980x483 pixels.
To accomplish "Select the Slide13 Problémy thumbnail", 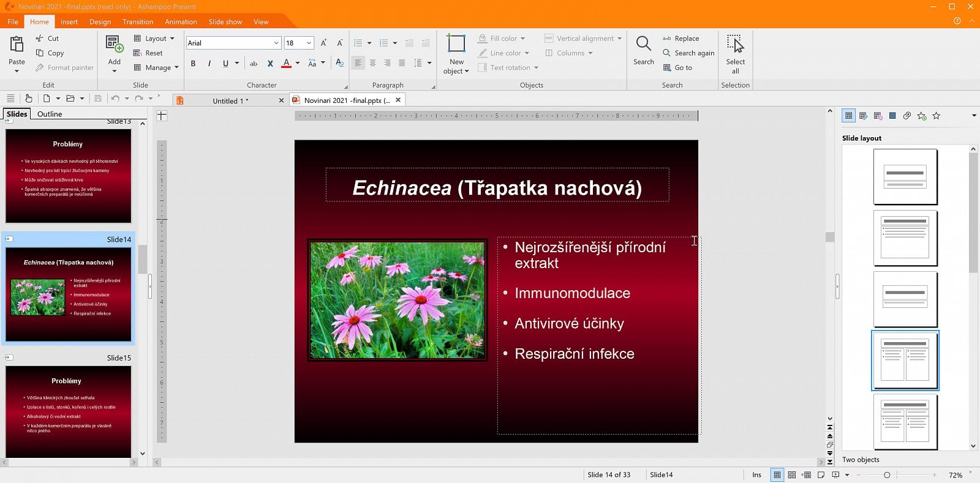I will point(69,176).
